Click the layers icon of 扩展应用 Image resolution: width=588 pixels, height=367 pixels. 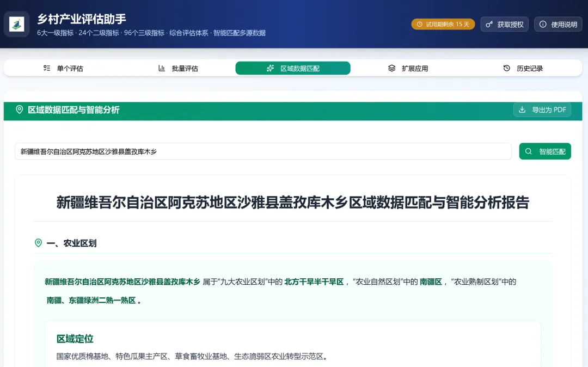tap(391, 68)
